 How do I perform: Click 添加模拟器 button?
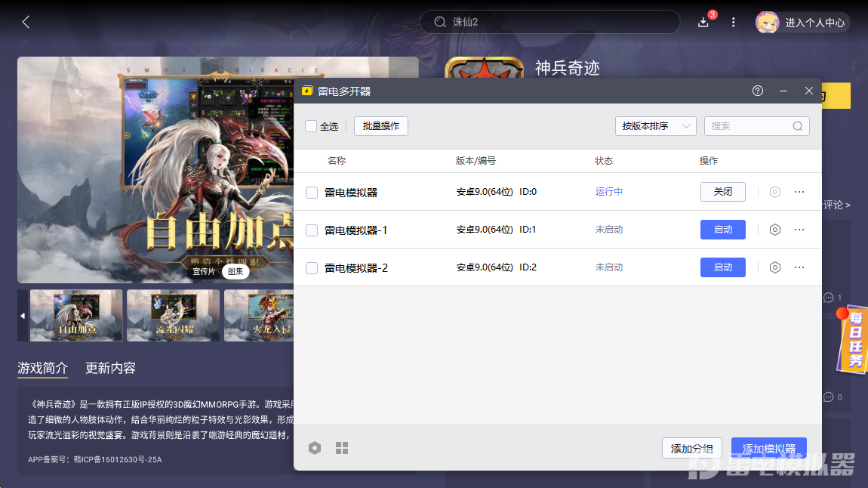click(x=769, y=448)
